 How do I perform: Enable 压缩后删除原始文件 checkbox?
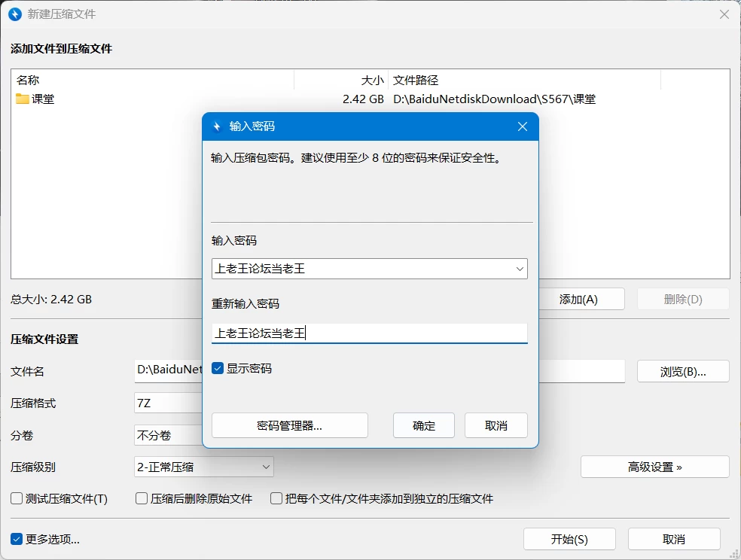[x=142, y=498]
